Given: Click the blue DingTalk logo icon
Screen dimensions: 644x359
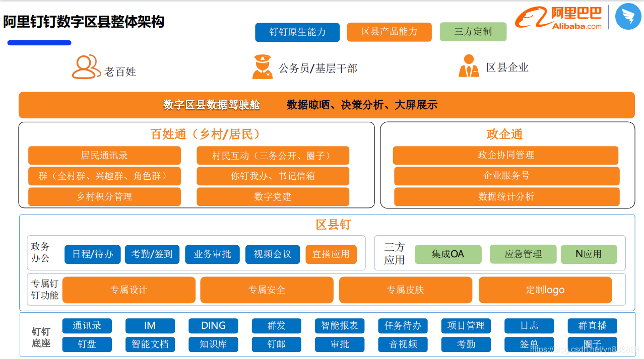Looking at the screenshot, I should (x=628, y=17).
